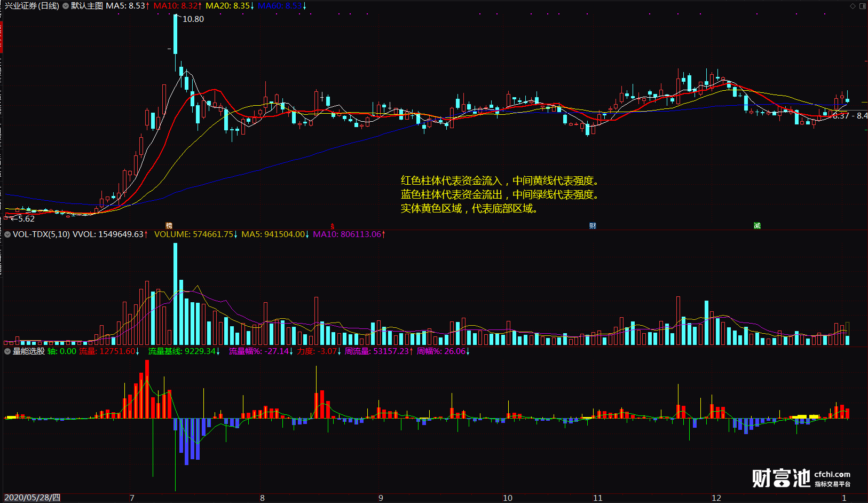Click the 10.80 peak price label

193,19
